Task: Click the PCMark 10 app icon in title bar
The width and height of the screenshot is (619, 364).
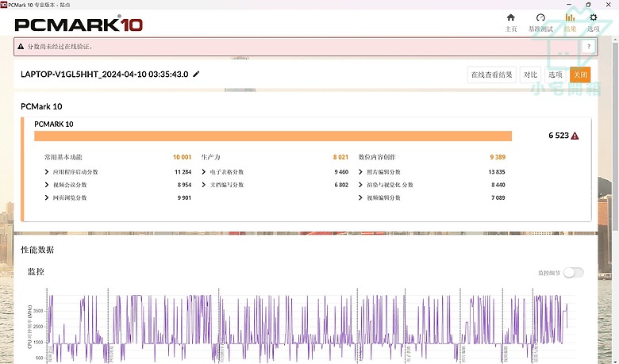Action: click(x=3, y=5)
